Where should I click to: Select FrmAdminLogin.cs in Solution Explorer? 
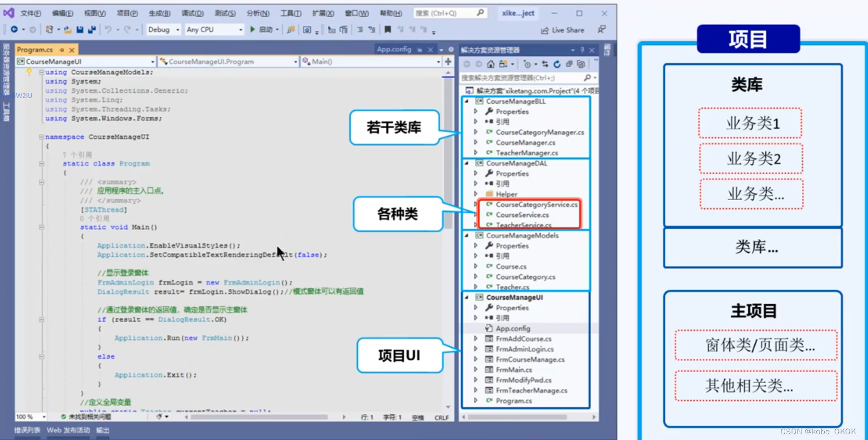[524, 349]
